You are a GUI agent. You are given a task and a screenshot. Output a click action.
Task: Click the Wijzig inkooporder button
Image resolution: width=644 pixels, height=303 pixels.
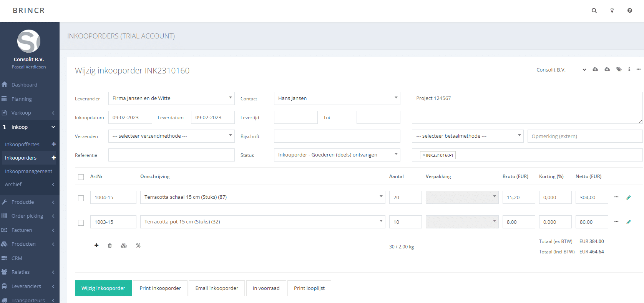point(103,288)
